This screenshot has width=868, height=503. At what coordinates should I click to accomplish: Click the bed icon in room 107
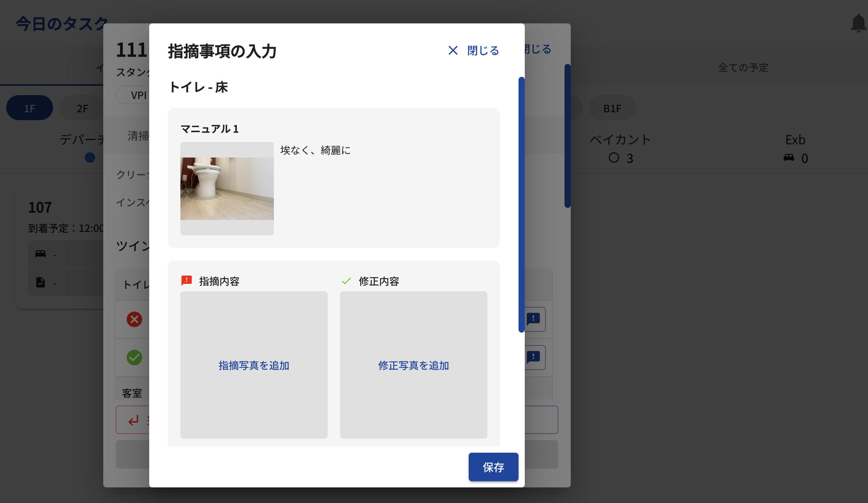coord(41,254)
